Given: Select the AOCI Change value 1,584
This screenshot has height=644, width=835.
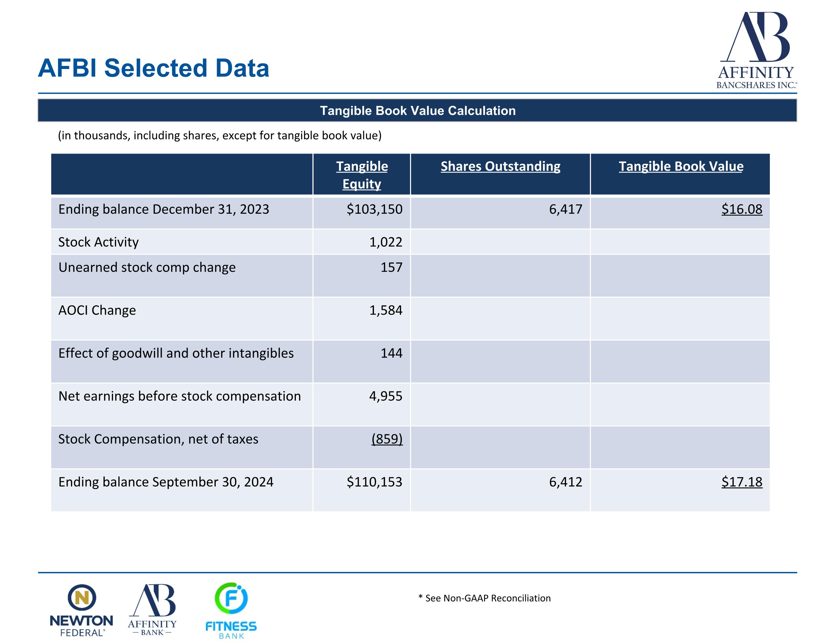Looking at the screenshot, I should coord(386,310).
